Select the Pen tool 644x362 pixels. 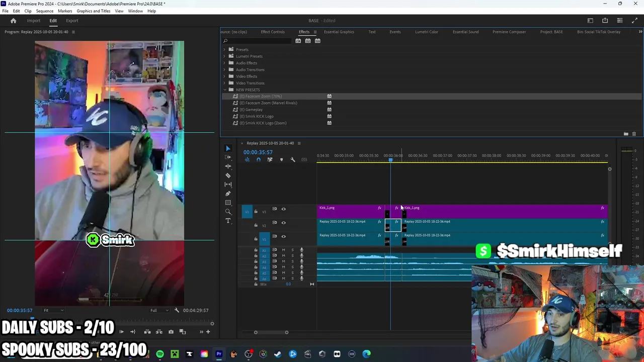pyautogui.click(x=228, y=194)
